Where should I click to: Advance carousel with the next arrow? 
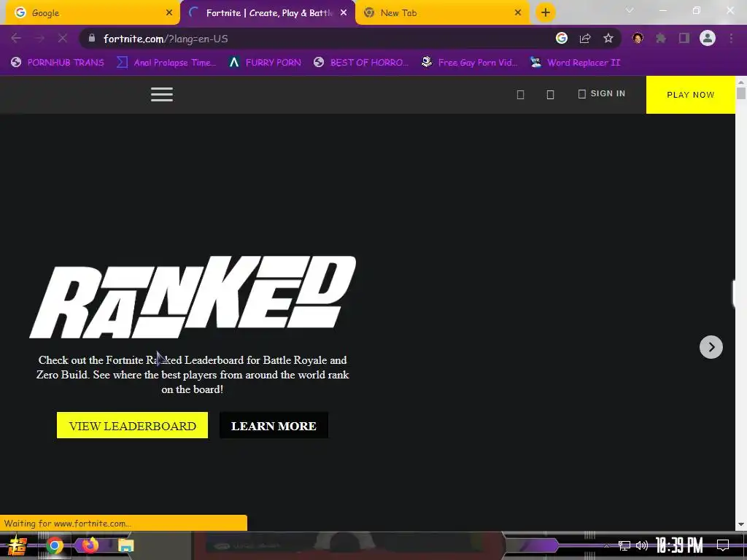pos(711,347)
